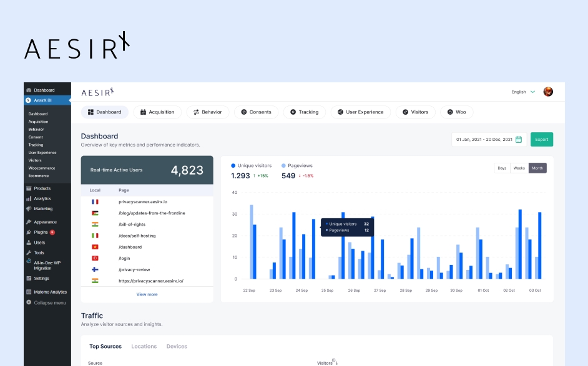Open the English language dropdown

522,91
